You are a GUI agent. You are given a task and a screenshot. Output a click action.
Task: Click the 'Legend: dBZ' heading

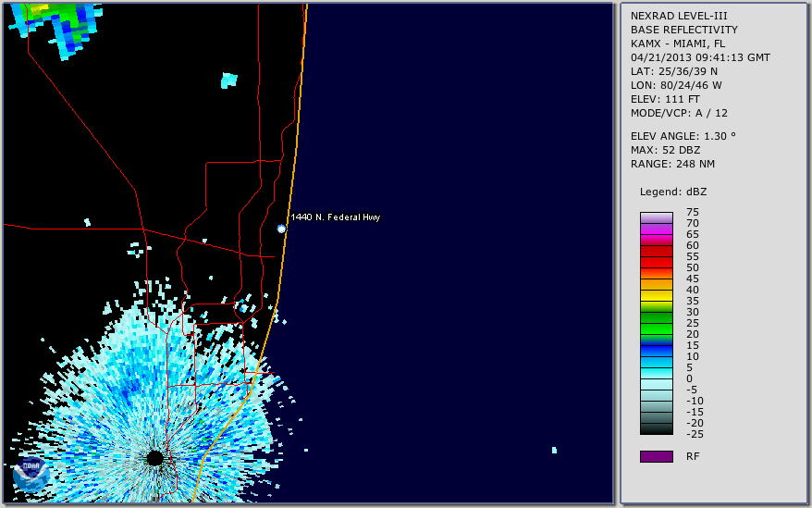click(673, 192)
